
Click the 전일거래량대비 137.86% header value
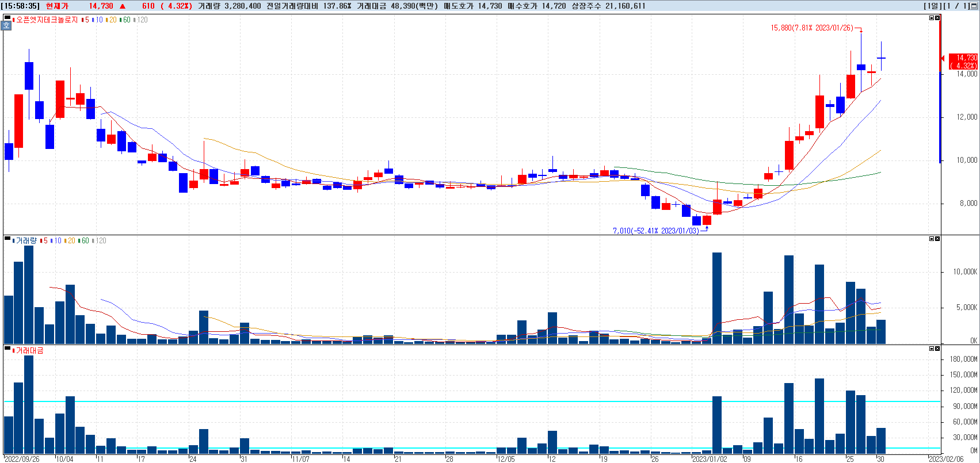(308, 6)
